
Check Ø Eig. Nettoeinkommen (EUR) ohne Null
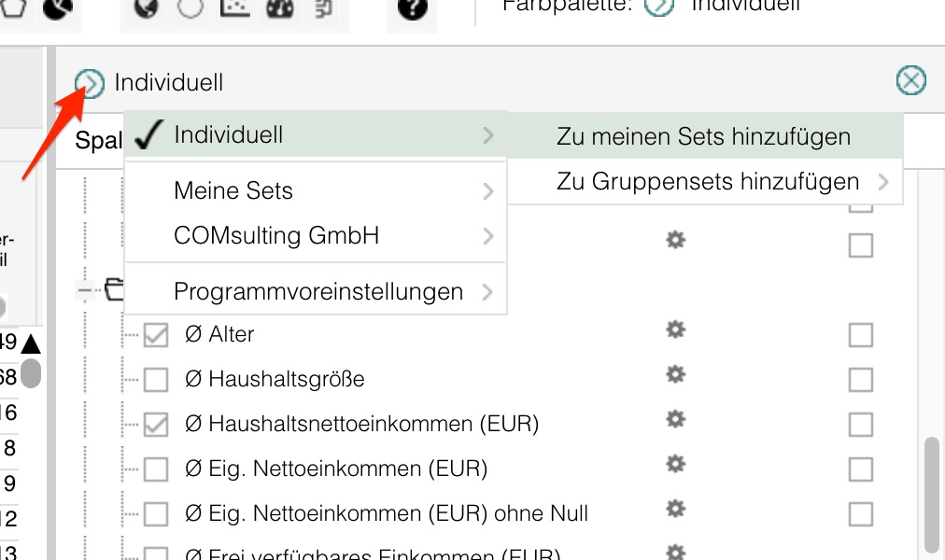click(x=156, y=514)
